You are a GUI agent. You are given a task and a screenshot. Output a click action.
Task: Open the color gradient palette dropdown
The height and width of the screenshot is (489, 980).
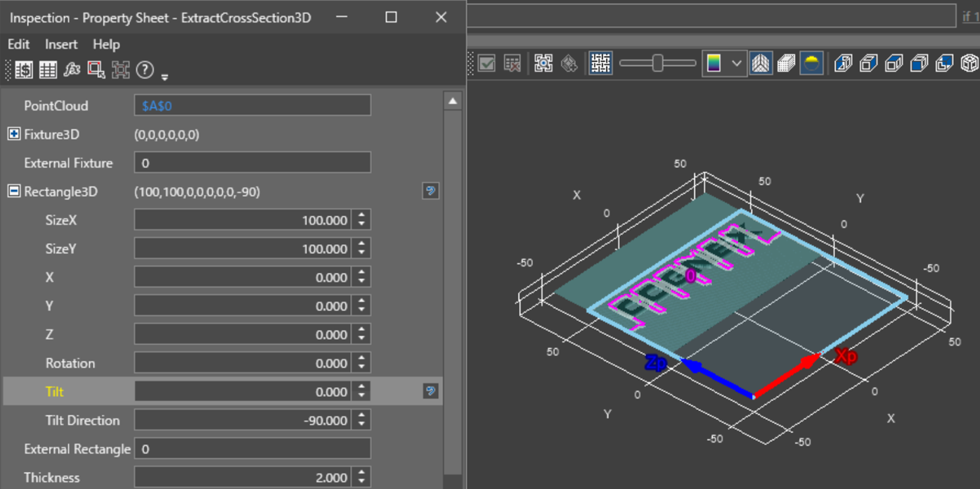coord(736,63)
